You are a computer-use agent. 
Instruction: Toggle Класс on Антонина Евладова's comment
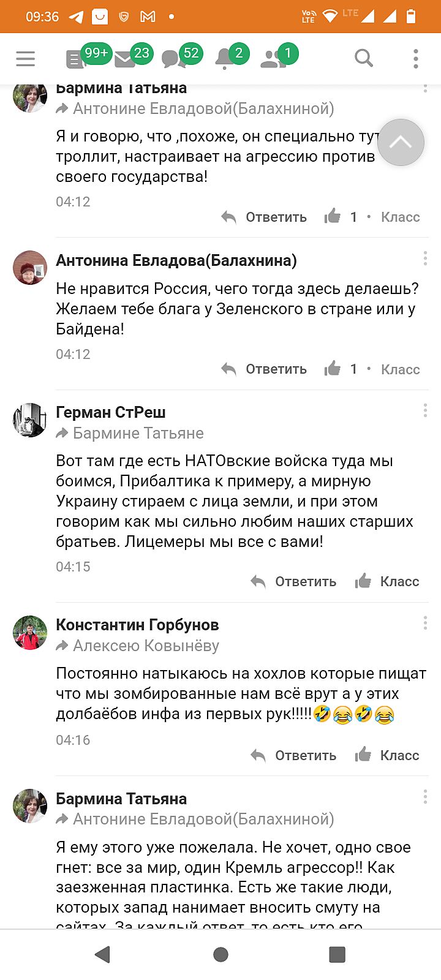pyautogui.click(x=399, y=369)
